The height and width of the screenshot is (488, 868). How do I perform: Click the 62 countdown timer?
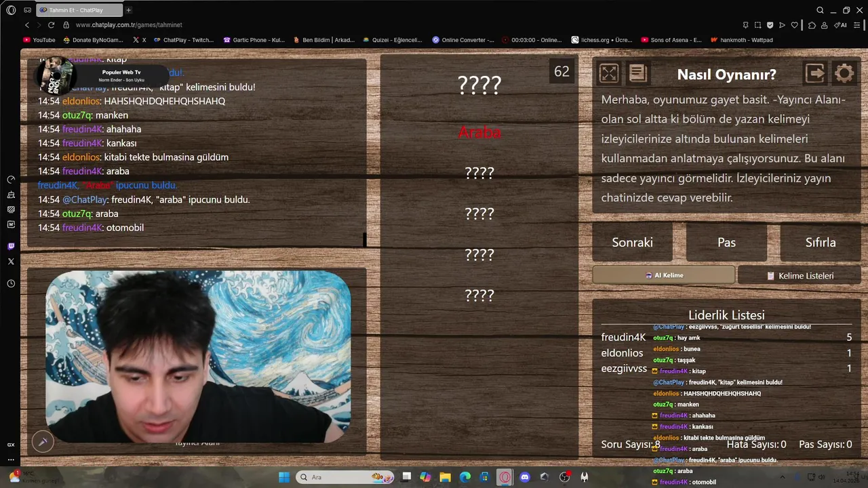click(x=561, y=71)
